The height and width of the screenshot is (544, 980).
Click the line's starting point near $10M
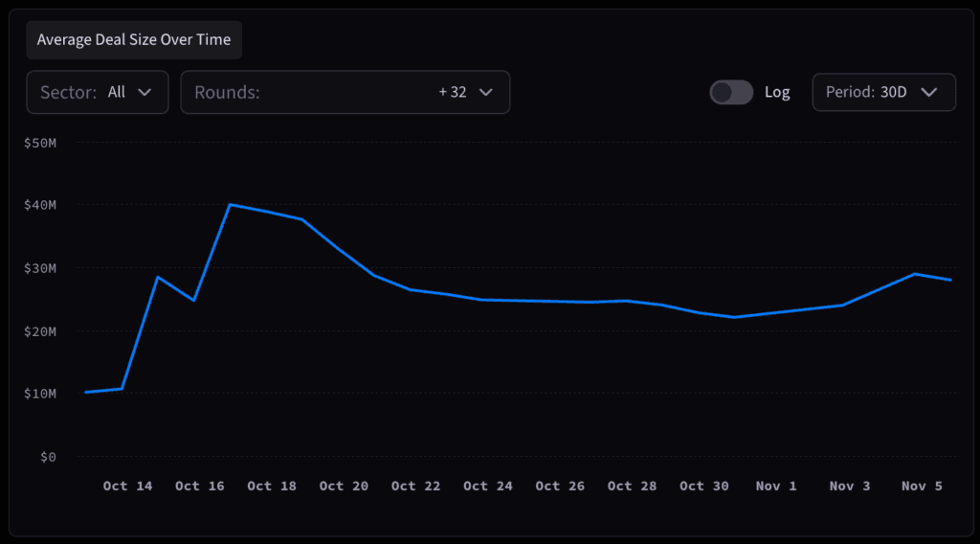pyautogui.click(x=86, y=392)
